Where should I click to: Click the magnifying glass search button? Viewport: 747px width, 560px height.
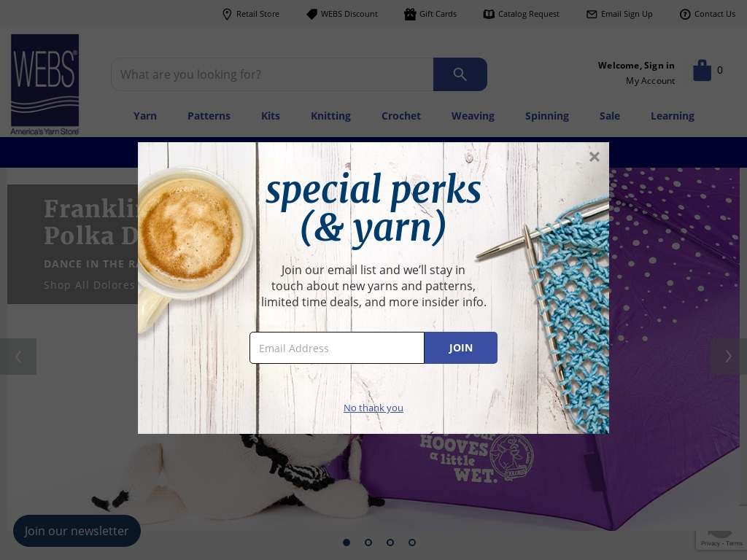click(460, 74)
